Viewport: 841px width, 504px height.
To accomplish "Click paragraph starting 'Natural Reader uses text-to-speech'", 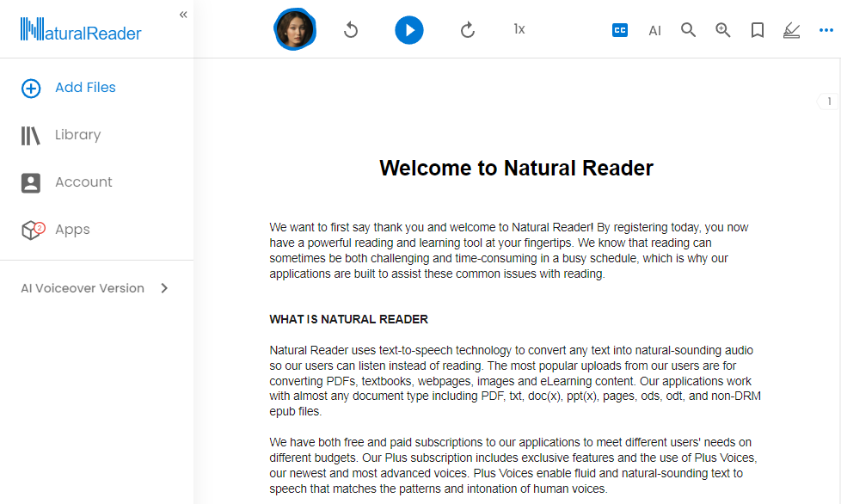I will 515,381.
